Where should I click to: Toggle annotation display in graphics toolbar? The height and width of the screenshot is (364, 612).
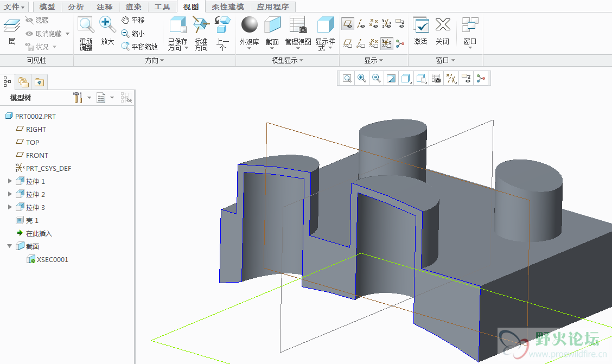(466, 79)
